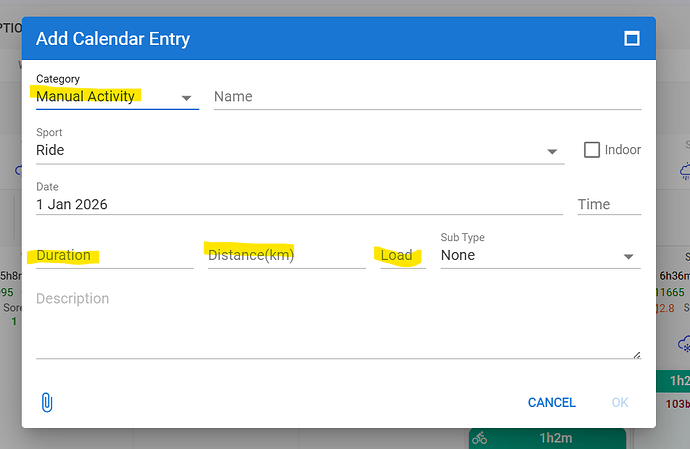Maximize the Add Calendar Entry dialog
This screenshot has width=690, height=449.
[x=631, y=39]
